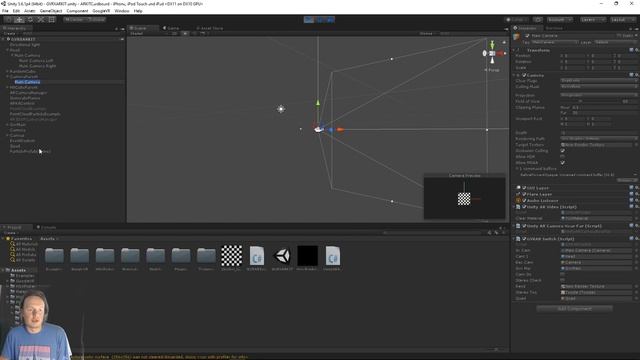Select the last C# script asset
Screen dimensions: 640x360
click(333, 256)
